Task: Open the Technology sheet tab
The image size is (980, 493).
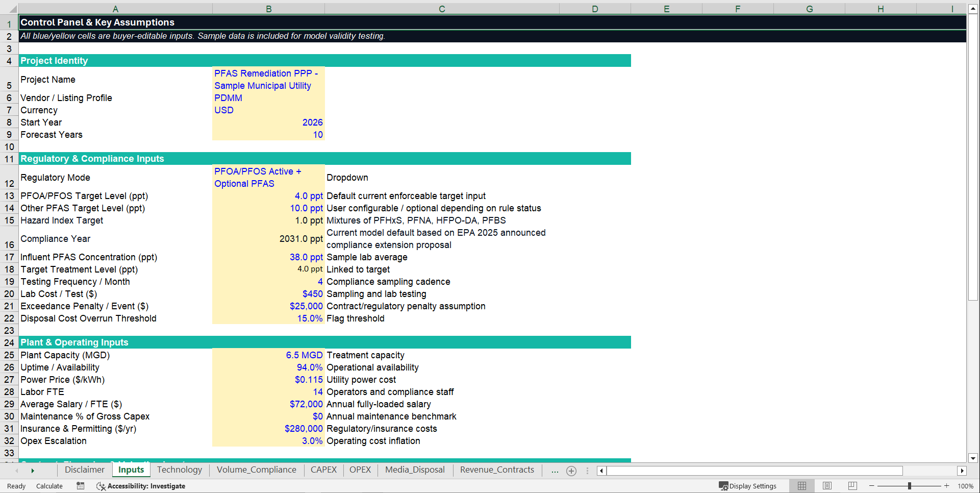Action: pos(180,470)
